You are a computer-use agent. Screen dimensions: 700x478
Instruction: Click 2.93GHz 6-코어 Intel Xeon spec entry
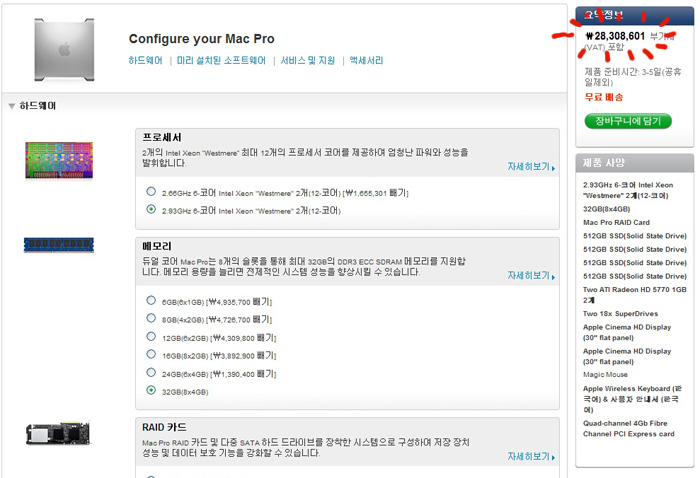628,190
